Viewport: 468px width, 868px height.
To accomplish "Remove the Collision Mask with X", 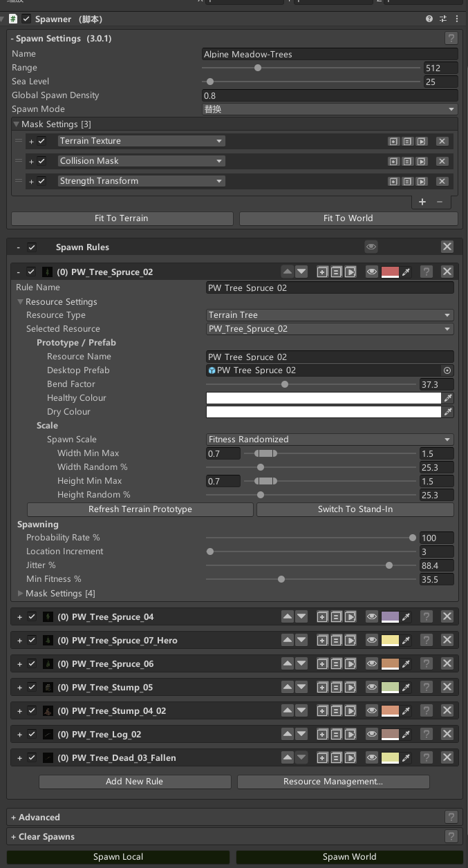I will point(442,161).
